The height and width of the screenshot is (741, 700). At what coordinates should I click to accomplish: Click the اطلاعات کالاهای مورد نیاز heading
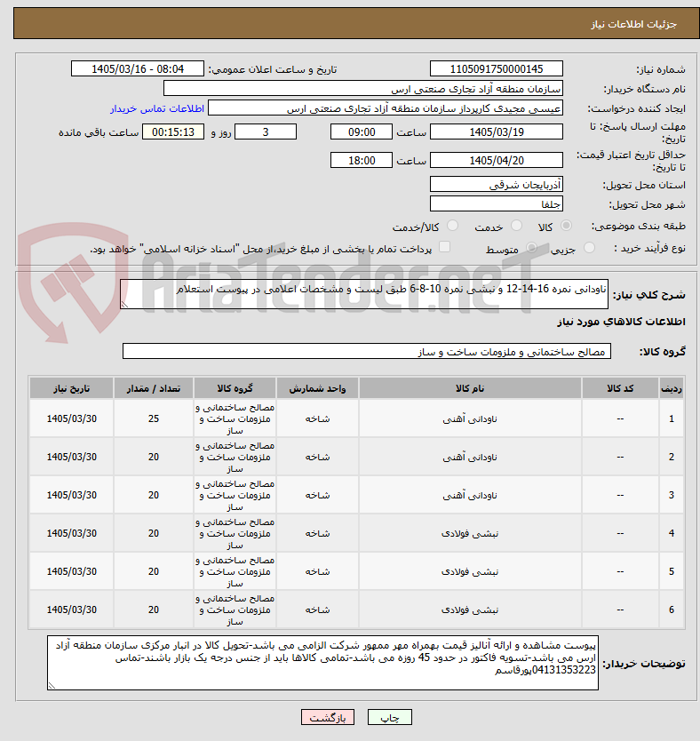tap(621, 322)
